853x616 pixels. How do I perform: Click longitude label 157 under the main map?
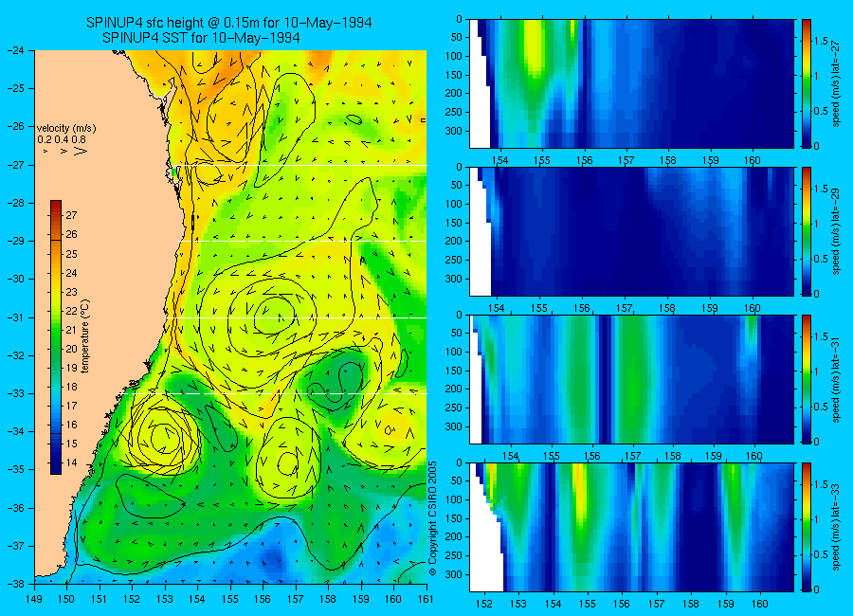[x=296, y=599]
